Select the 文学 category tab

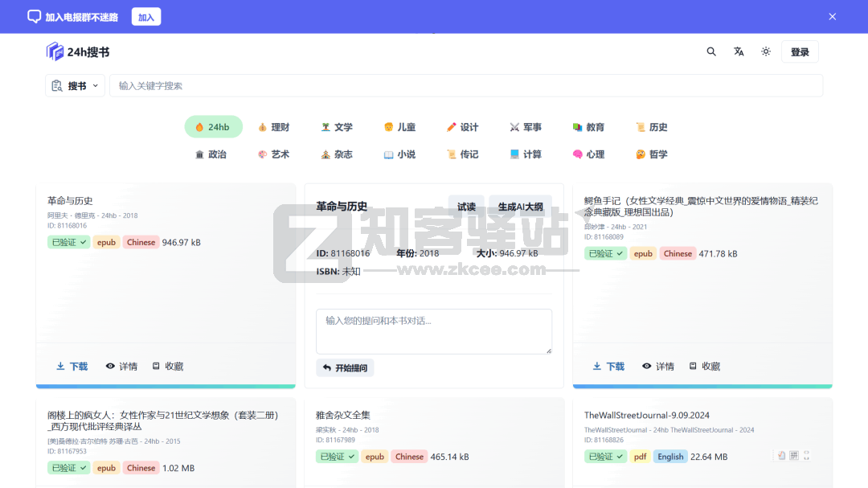click(x=337, y=127)
